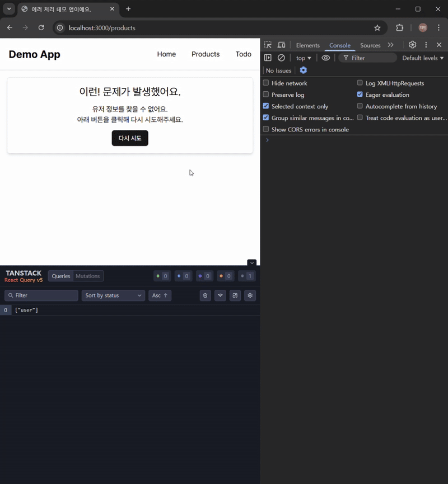Open the Sort by status dropdown
Screen dimensions: 448x484
113,295
